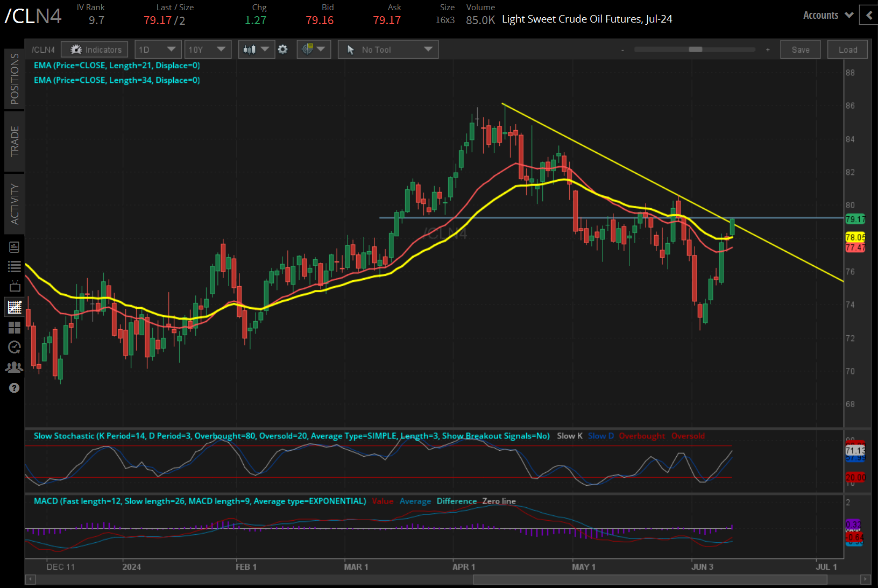Viewport: 878px width, 588px height.
Task: Click the Indicators button
Action: tap(94, 49)
